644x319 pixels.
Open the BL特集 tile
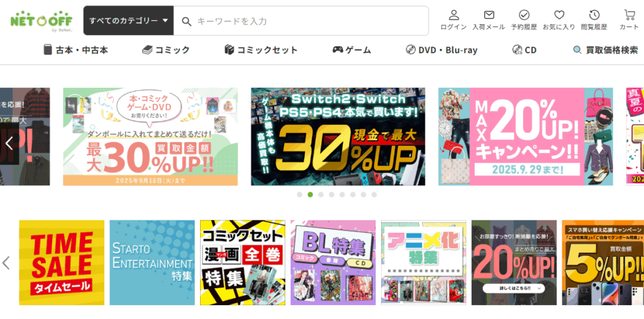pyautogui.click(x=333, y=263)
